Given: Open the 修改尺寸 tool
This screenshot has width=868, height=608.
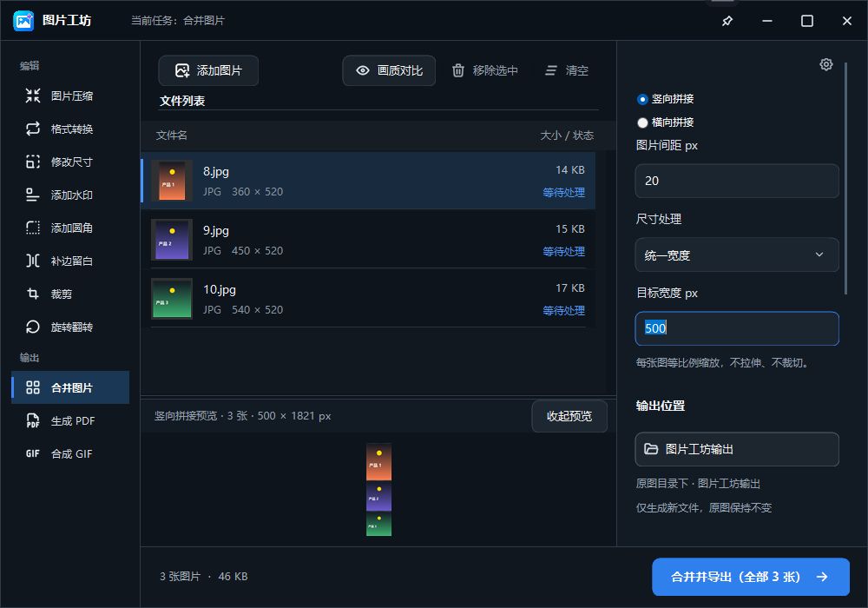Looking at the screenshot, I should 70,162.
